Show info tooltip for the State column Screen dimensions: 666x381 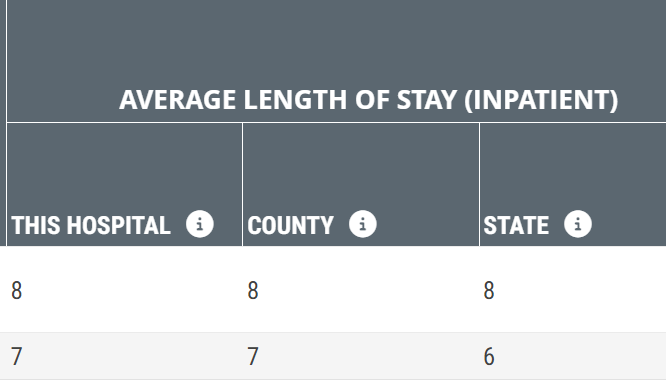click(578, 224)
